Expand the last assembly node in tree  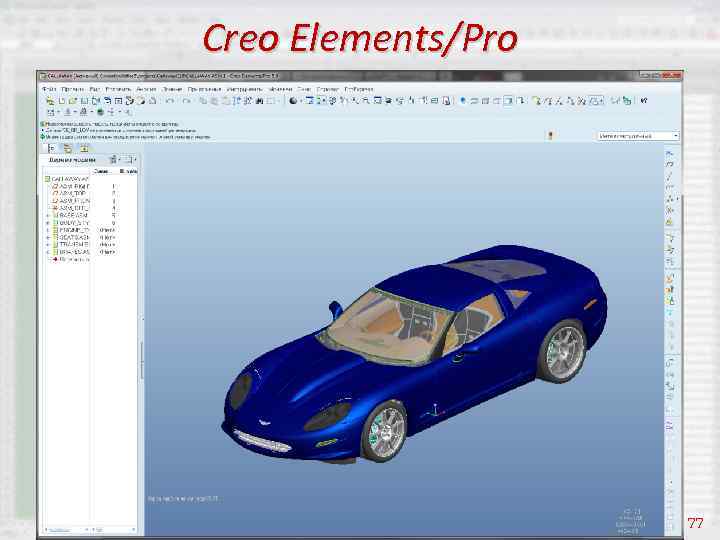coord(48,252)
